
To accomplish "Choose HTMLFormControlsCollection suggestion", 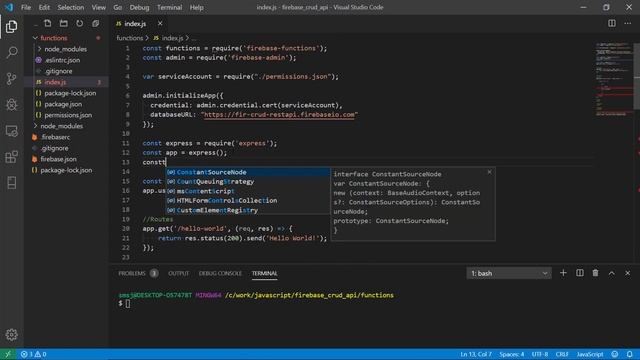I will pos(248,200).
